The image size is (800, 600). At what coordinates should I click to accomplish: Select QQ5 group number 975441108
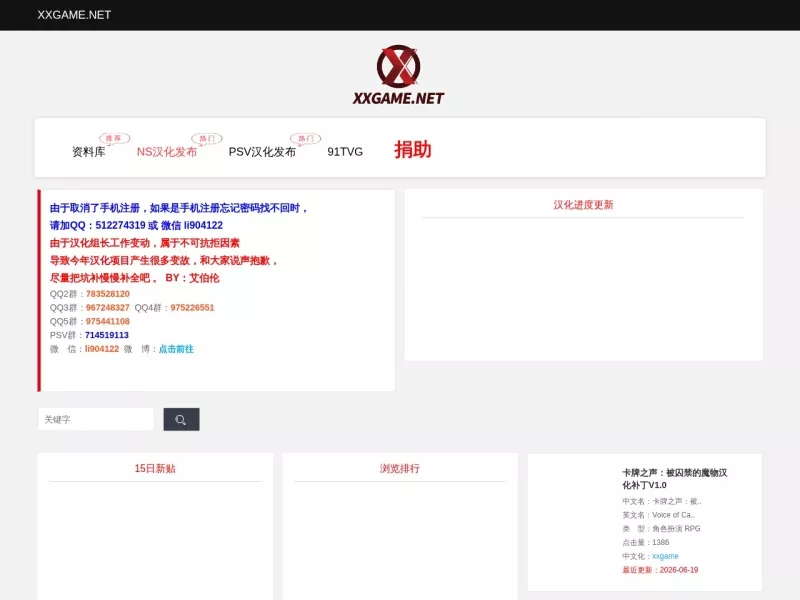pos(108,321)
